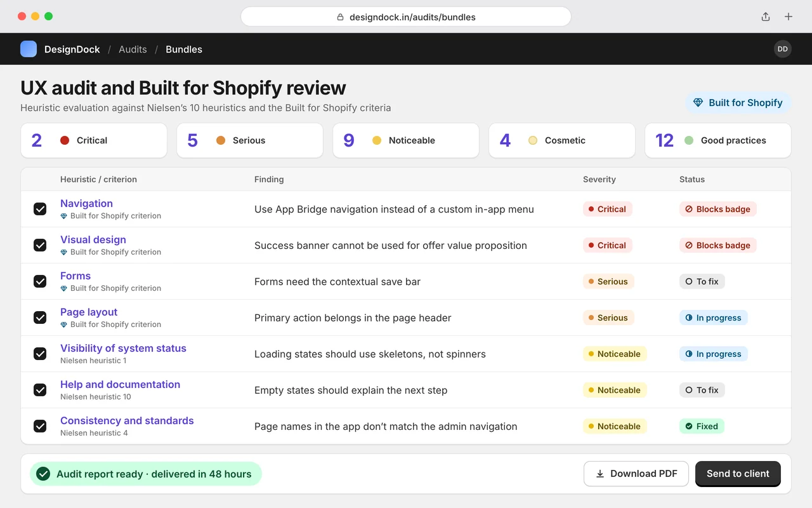812x508 pixels.
Task: Open Consistency and standards link
Action: [x=127, y=420]
